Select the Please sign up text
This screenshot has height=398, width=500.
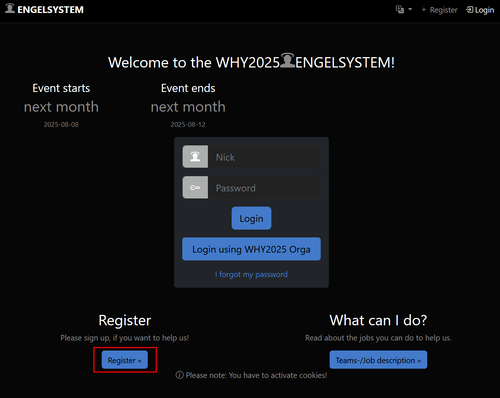[125, 338]
